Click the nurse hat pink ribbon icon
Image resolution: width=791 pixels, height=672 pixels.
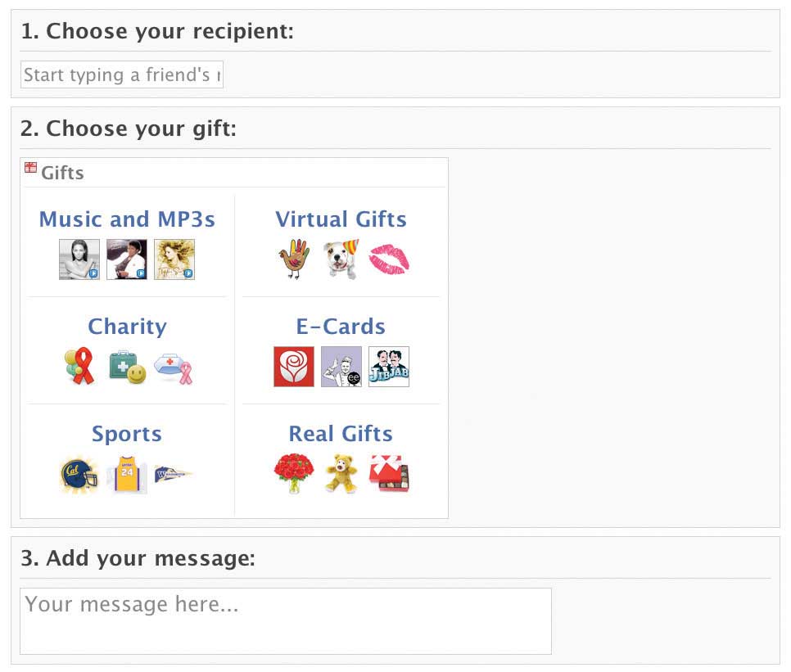click(174, 368)
